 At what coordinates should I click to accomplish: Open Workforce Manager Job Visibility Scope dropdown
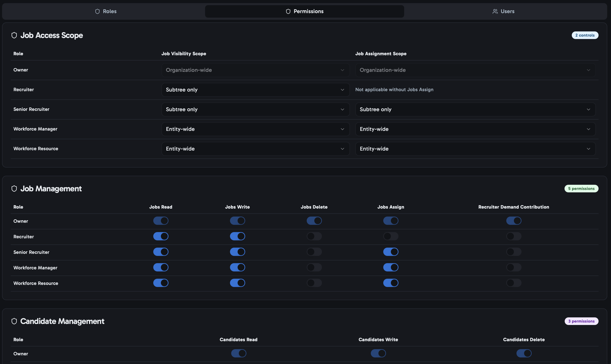click(255, 129)
